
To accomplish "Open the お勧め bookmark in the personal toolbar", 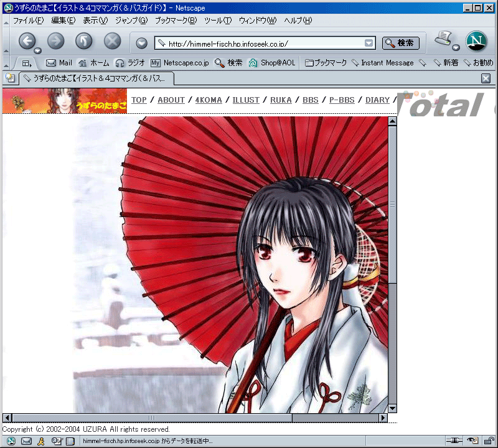I will pyautogui.click(x=479, y=63).
